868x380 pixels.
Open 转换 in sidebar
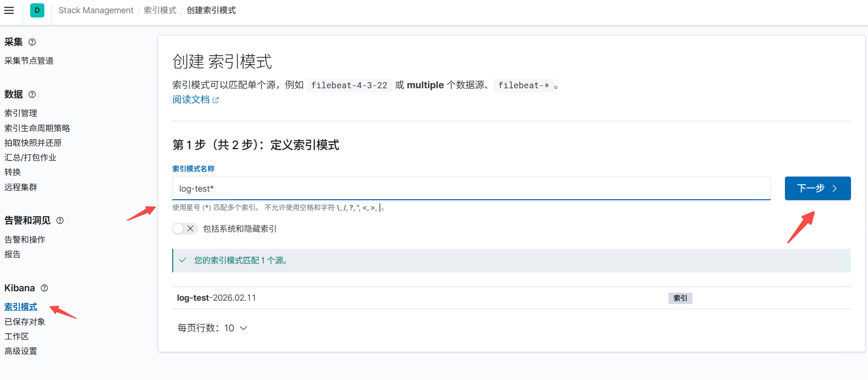pos(13,172)
